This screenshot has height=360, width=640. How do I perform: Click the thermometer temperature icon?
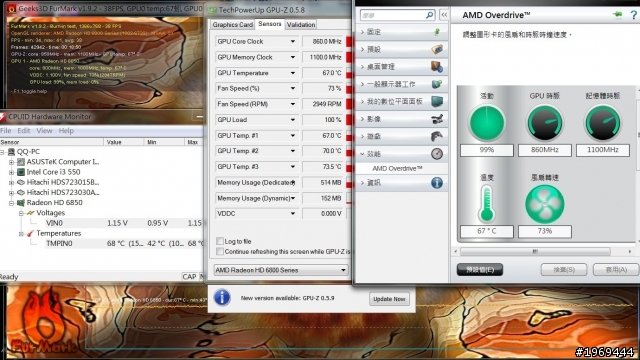tap(487, 203)
